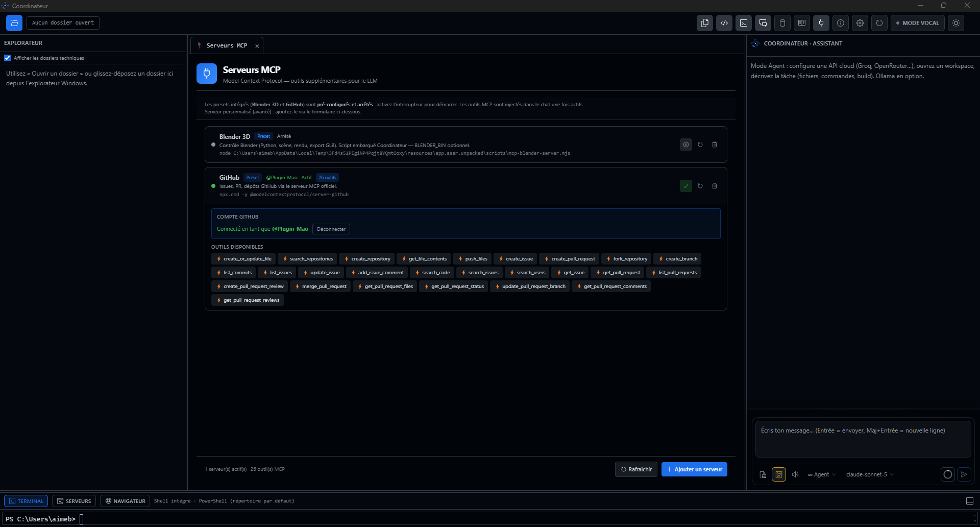Open a folder with the blue folder icon
This screenshot has width=980, height=527.
point(14,23)
